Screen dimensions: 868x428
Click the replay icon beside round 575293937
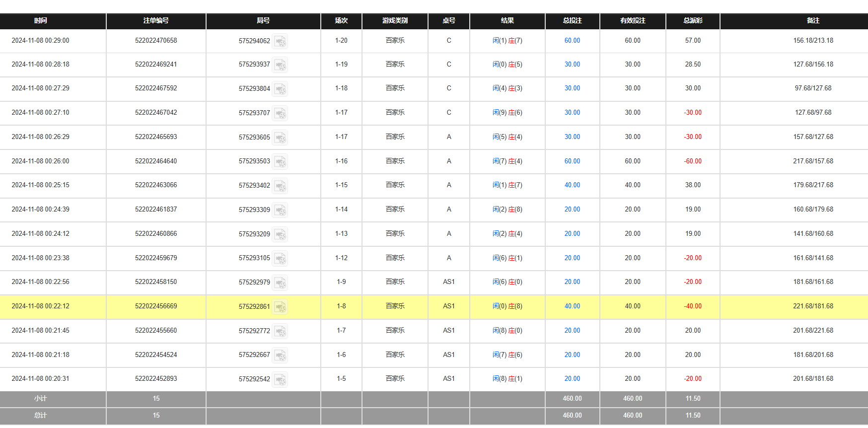pyautogui.click(x=280, y=65)
